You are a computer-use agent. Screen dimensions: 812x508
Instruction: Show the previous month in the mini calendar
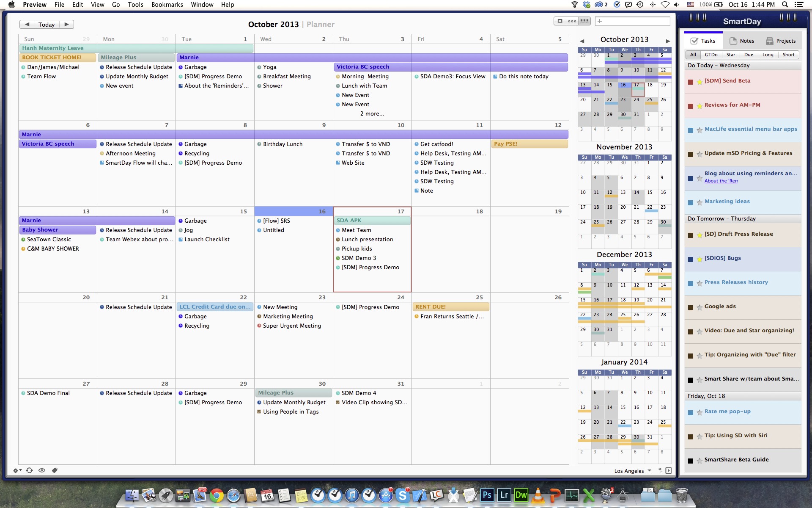tap(582, 41)
